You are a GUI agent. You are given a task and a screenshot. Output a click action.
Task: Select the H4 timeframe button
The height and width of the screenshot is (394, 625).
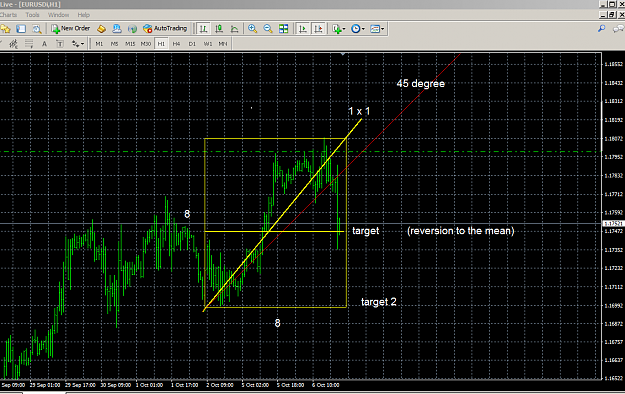177,44
